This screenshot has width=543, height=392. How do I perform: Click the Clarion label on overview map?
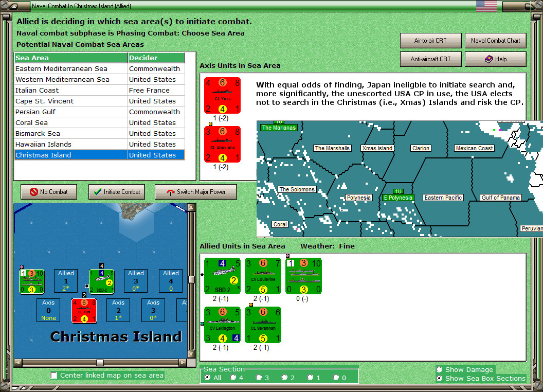[x=421, y=148]
